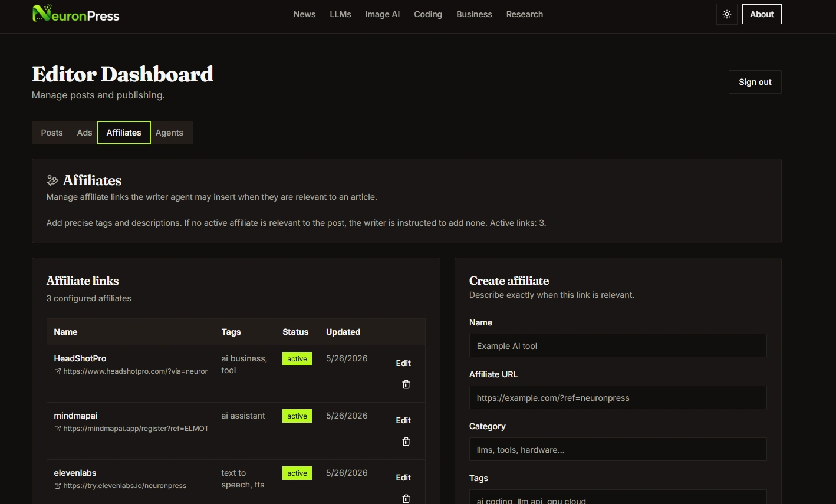Click the About button

(762, 14)
